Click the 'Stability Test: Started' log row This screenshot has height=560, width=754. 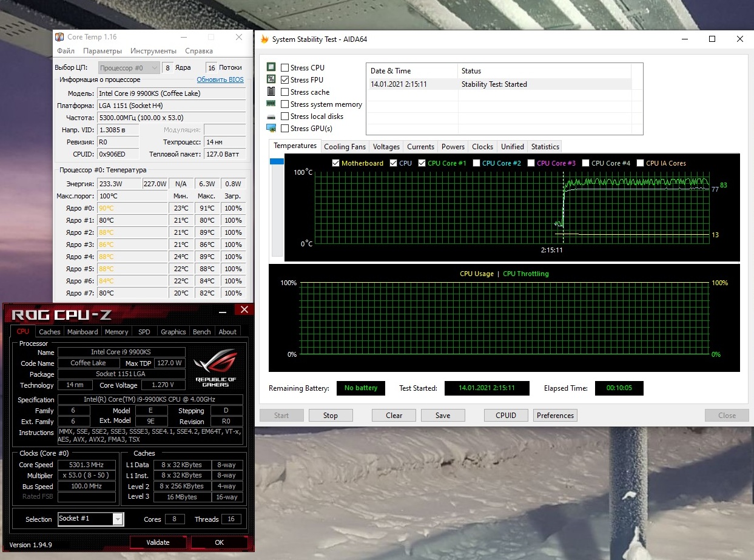click(500, 84)
